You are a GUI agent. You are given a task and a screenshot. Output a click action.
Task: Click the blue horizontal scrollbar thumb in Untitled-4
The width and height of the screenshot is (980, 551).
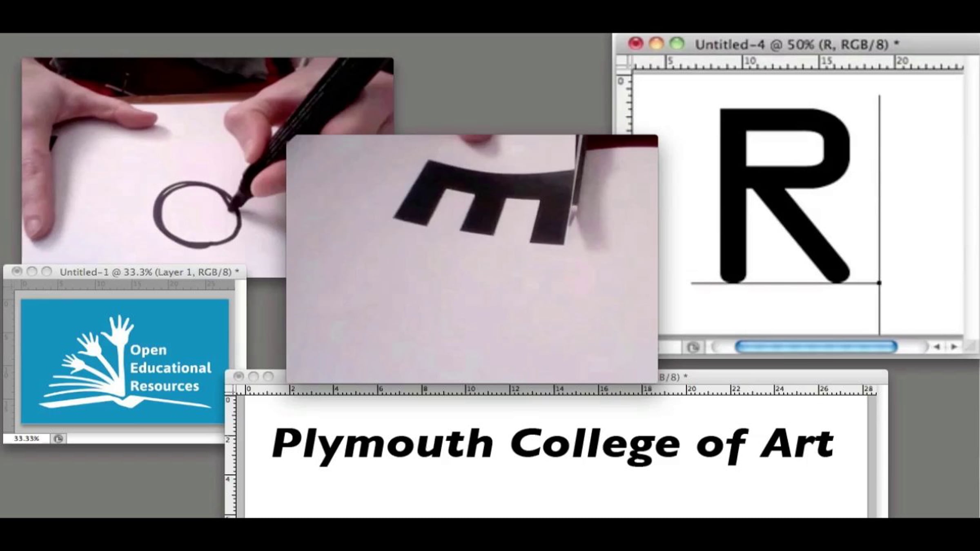click(x=815, y=347)
